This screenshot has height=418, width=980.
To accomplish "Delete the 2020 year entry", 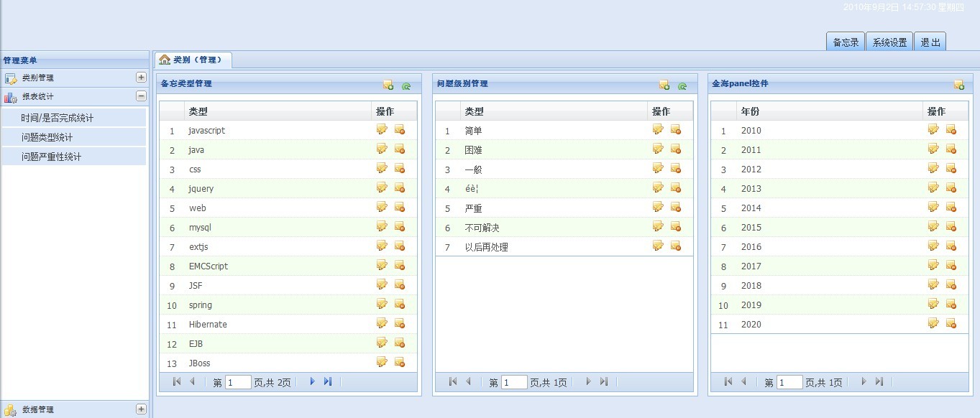I will point(951,323).
